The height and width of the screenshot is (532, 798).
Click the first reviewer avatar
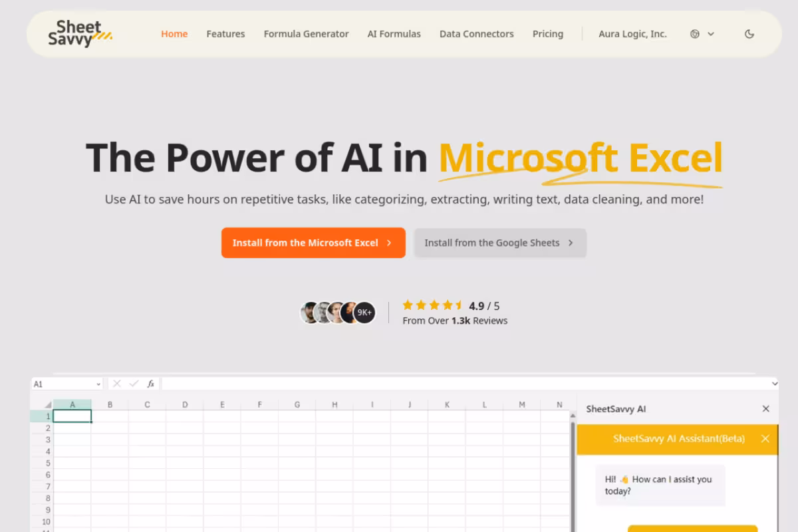(311, 313)
